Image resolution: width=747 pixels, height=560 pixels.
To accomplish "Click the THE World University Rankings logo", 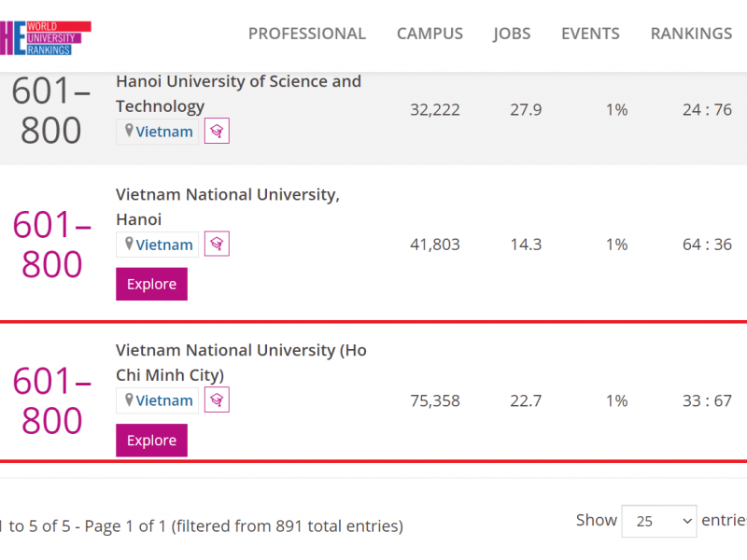I will 45,35.
